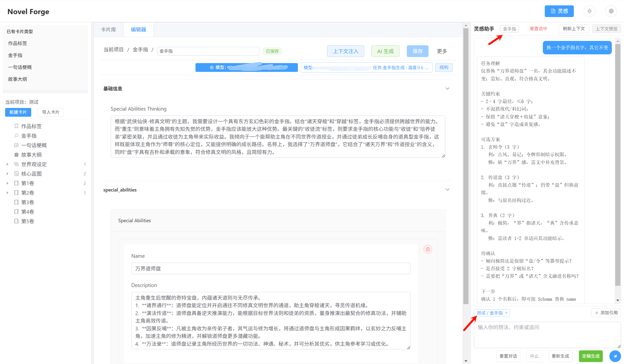This screenshot has height=364, width=624.
Task: Click 定稿生成 green button
Action: pos(591,356)
